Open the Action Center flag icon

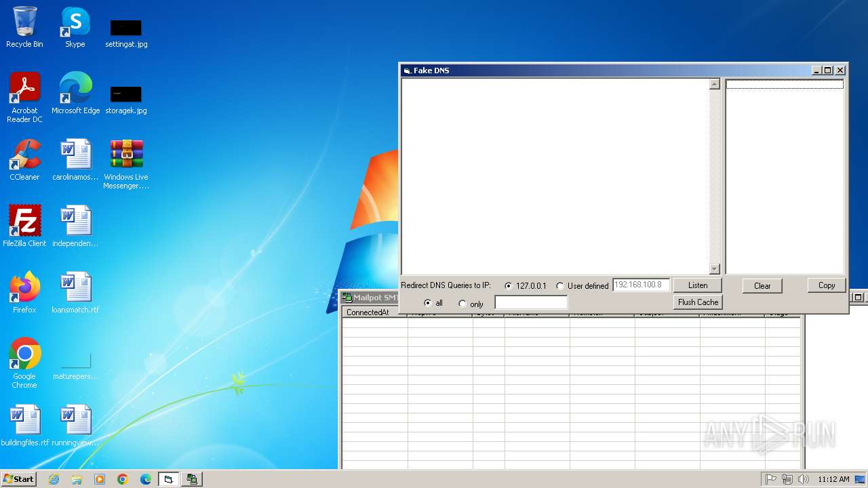(x=771, y=479)
